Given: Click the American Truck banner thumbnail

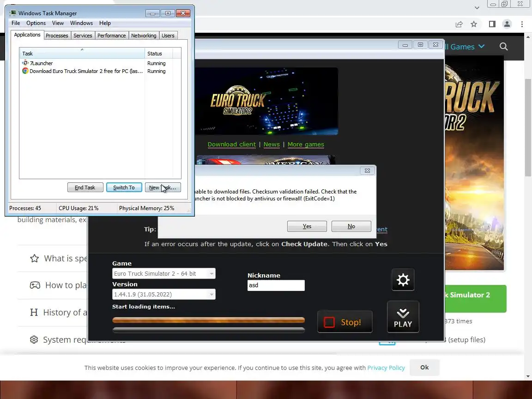Looking at the screenshot, I should point(266,160).
